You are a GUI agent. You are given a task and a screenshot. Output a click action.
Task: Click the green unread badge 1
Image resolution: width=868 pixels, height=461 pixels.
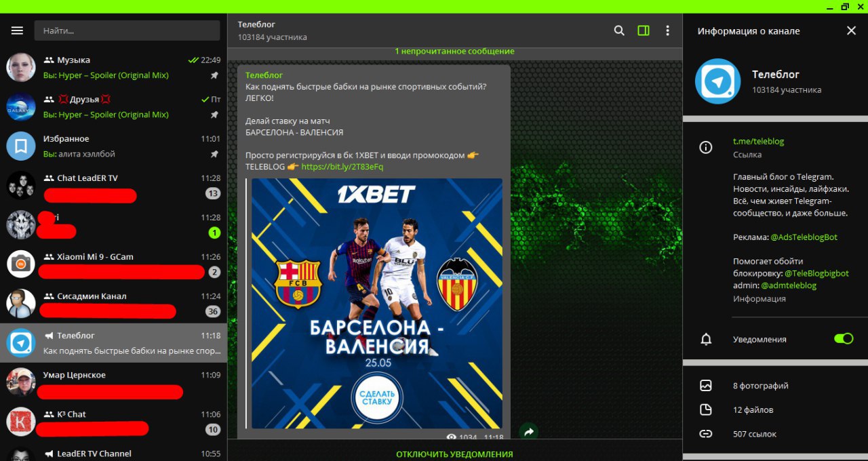click(214, 233)
